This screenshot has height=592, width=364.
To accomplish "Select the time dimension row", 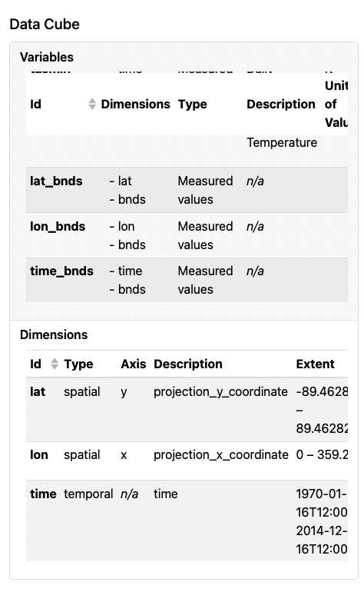I will pyautogui.click(x=187, y=520).
